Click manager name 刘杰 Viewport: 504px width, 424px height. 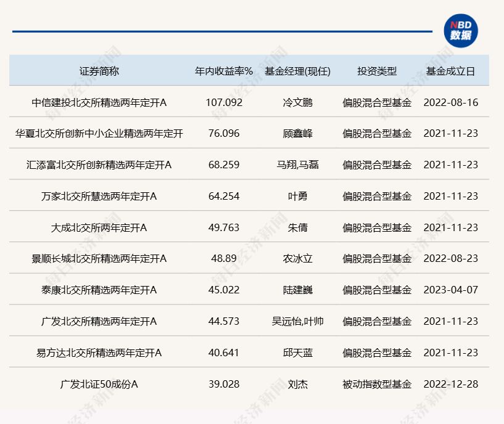pyautogui.click(x=297, y=383)
